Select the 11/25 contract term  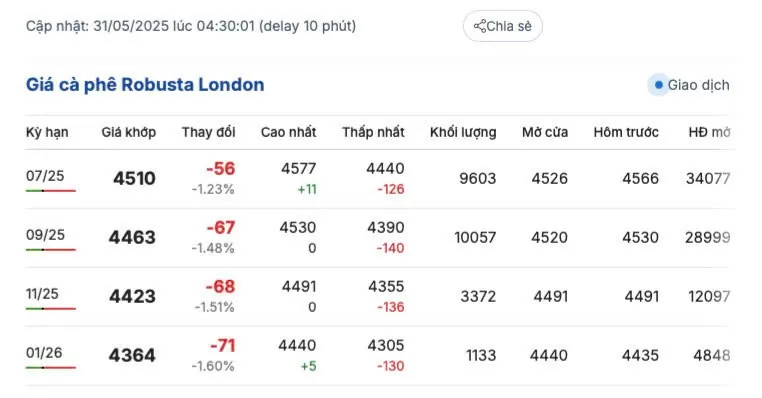(x=42, y=294)
